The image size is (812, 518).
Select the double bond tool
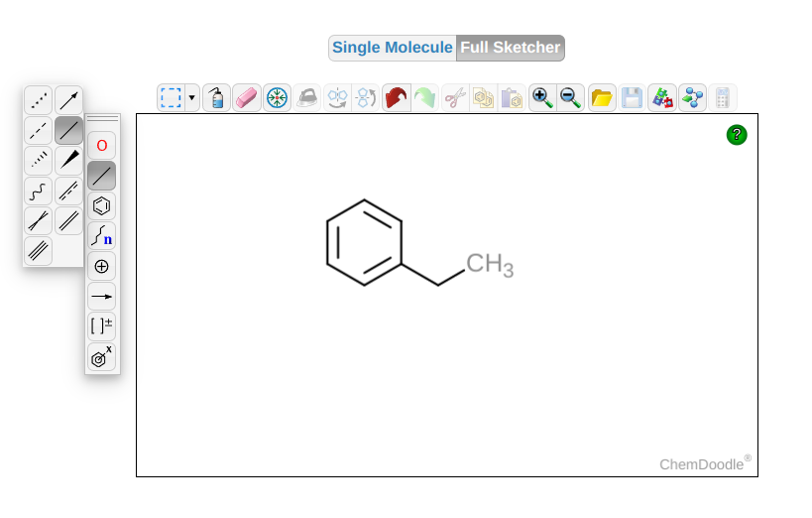coord(68,221)
